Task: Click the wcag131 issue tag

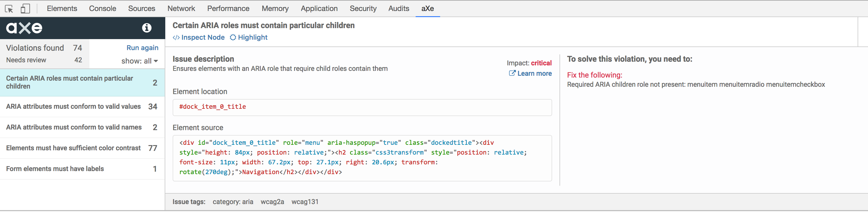Action: pyautogui.click(x=305, y=202)
